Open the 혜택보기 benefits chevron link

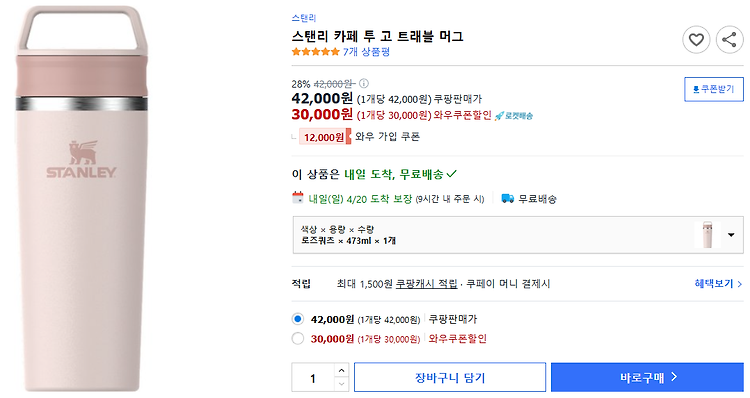point(718,284)
